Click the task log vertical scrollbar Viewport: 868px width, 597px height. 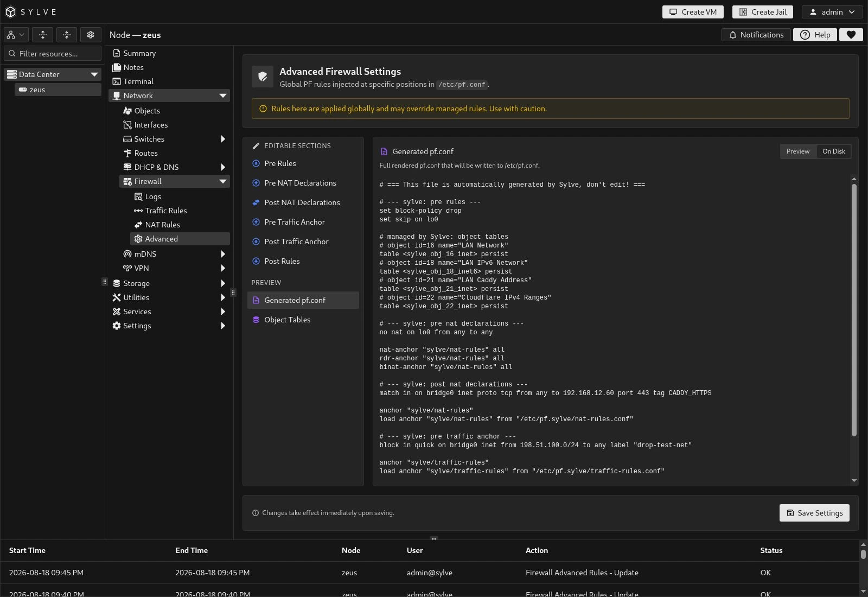point(863,554)
